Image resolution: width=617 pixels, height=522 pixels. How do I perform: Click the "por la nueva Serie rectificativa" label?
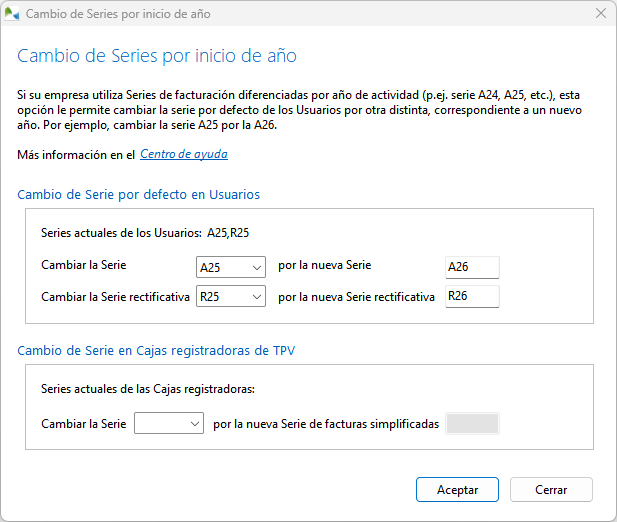(x=356, y=297)
